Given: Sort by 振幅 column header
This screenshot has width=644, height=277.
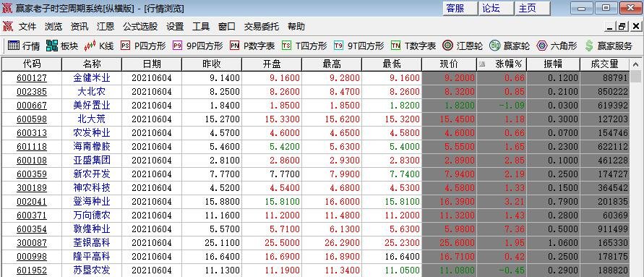Looking at the screenshot, I should [553, 64].
